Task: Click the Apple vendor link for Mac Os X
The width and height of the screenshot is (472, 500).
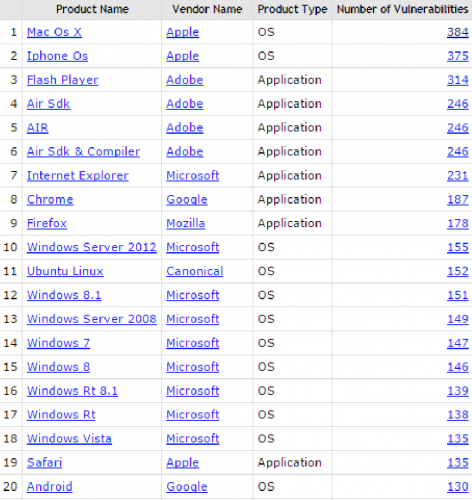Action: point(183,32)
